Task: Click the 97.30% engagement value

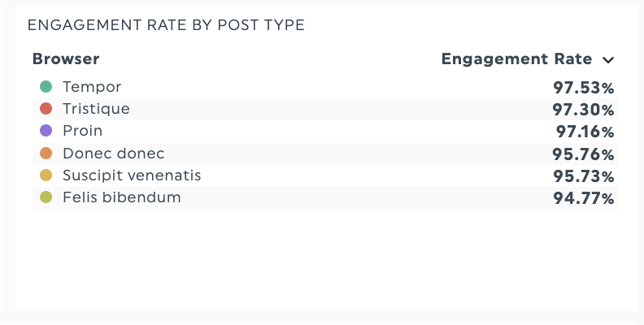Action: 583,110
